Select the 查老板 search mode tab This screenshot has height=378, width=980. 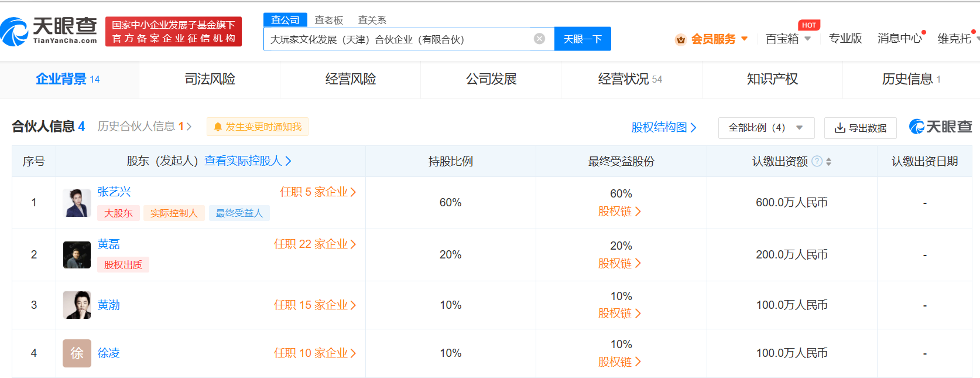[328, 20]
